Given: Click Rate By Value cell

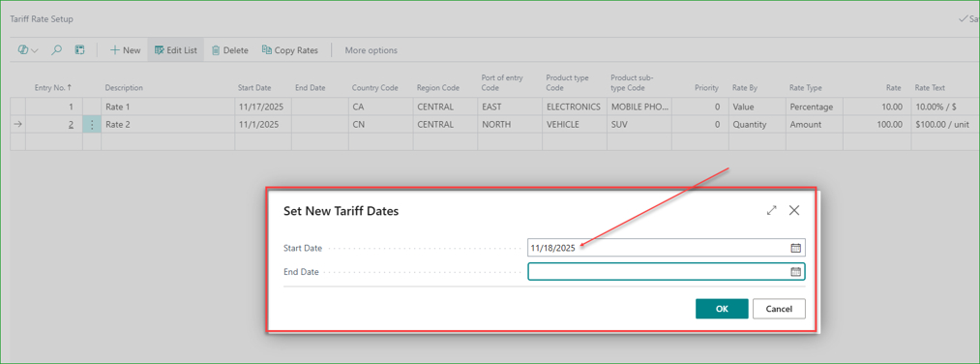Looking at the screenshot, I should (757, 106).
